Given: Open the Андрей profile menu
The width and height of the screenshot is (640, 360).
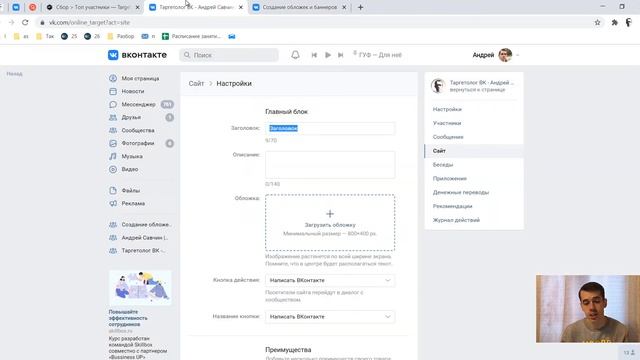Looking at the screenshot, I should pyautogui.click(x=496, y=55).
